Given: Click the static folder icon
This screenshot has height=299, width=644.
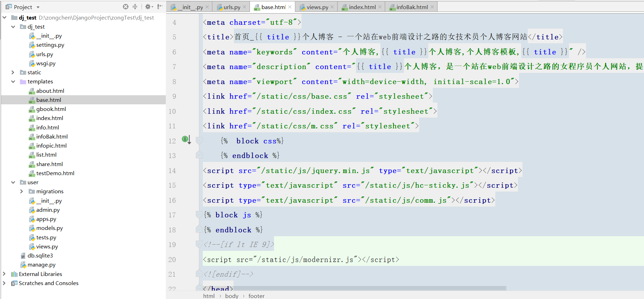Looking at the screenshot, I should (23, 73).
